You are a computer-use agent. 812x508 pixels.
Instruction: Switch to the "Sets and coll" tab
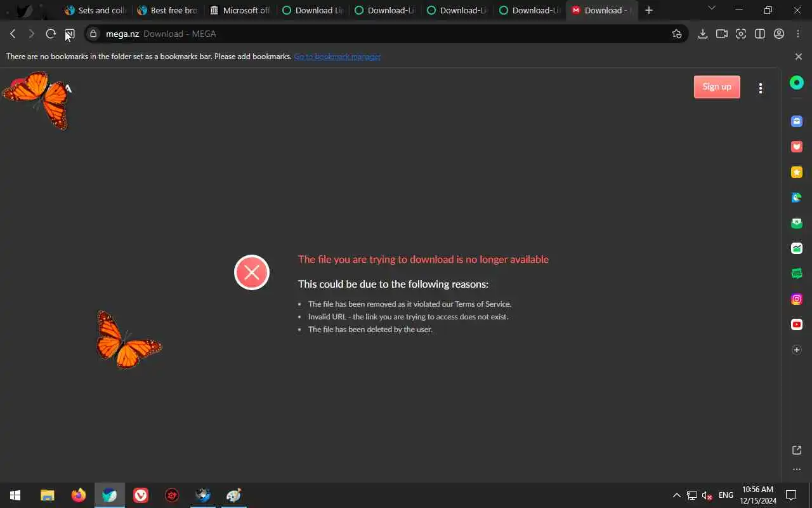click(x=95, y=10)
